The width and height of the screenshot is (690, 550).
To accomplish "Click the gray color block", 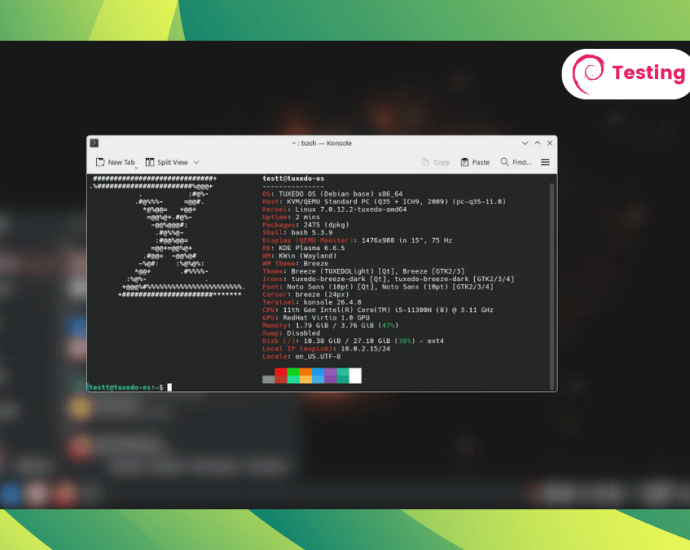I will pyautogui.click(x=268, y=379).
